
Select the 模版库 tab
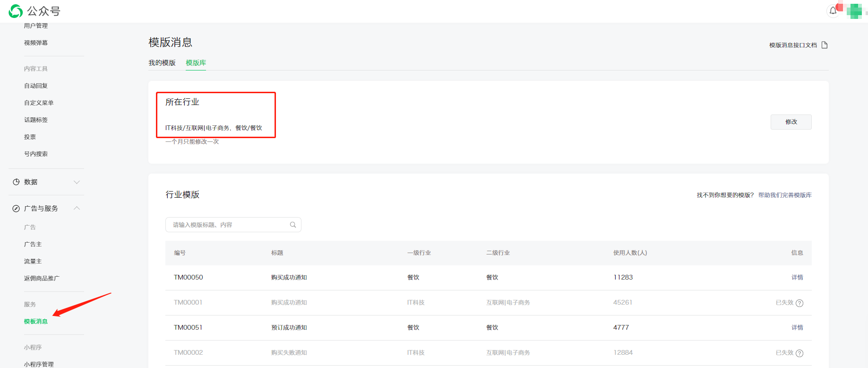[196, 63]
